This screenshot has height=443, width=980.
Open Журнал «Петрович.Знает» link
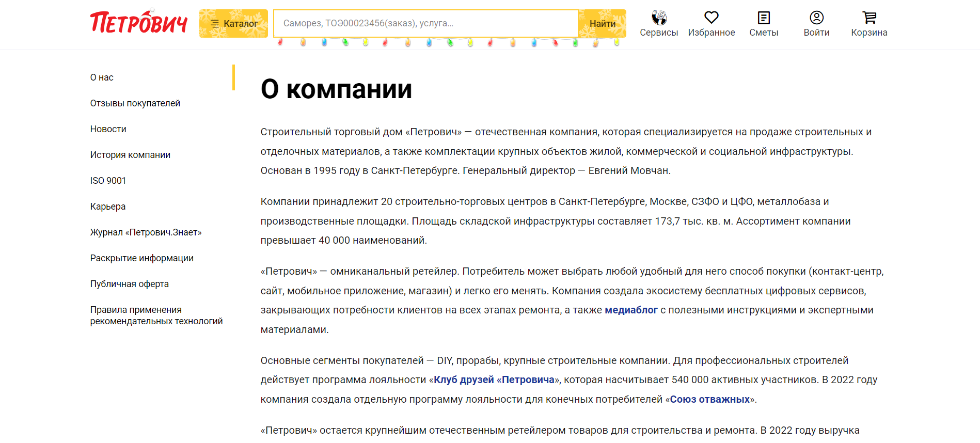click(x=146, y=232)
